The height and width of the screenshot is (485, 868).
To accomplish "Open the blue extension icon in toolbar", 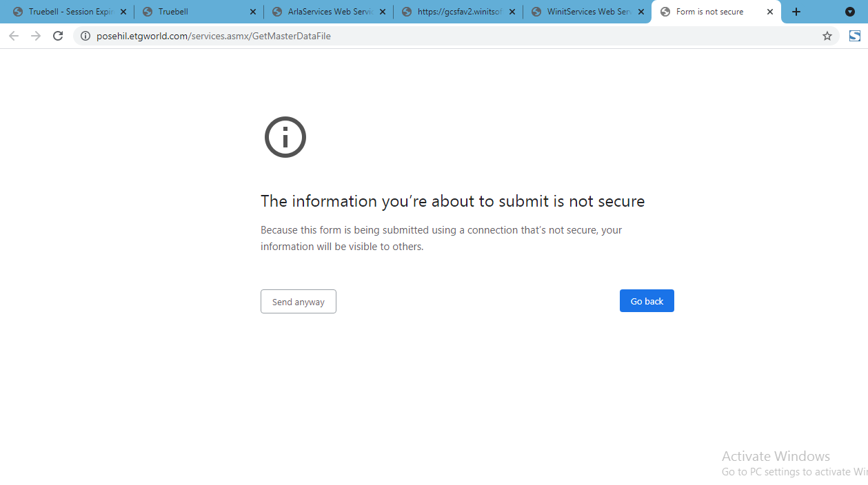I will tap(854, 36).
